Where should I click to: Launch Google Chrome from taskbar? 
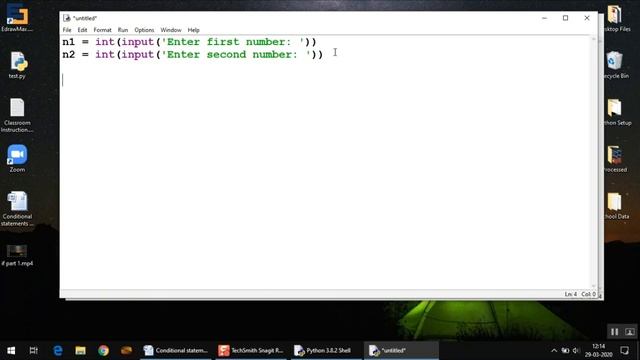tap(103, 351)
